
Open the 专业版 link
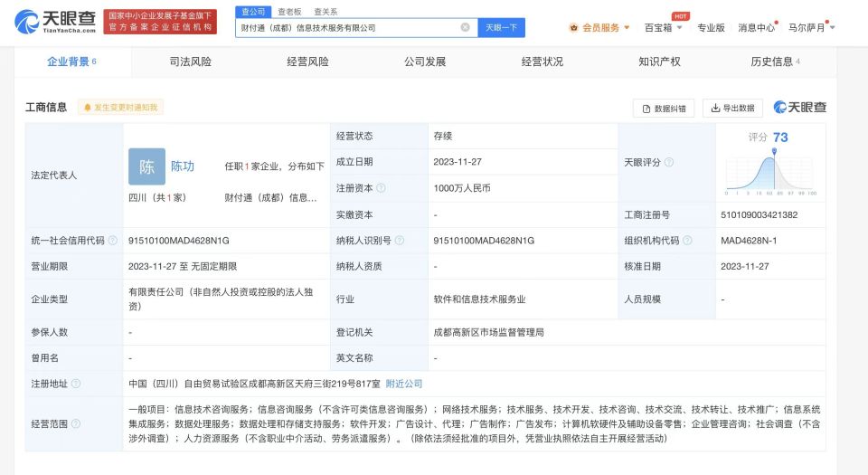[711, 28]
